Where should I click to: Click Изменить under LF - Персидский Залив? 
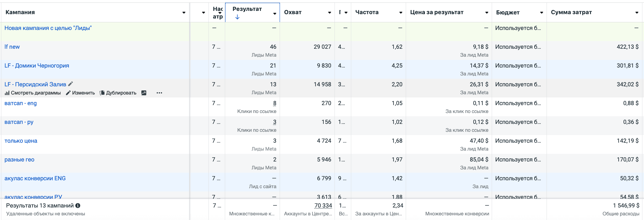pyautogui.click(x=80, y=93)
